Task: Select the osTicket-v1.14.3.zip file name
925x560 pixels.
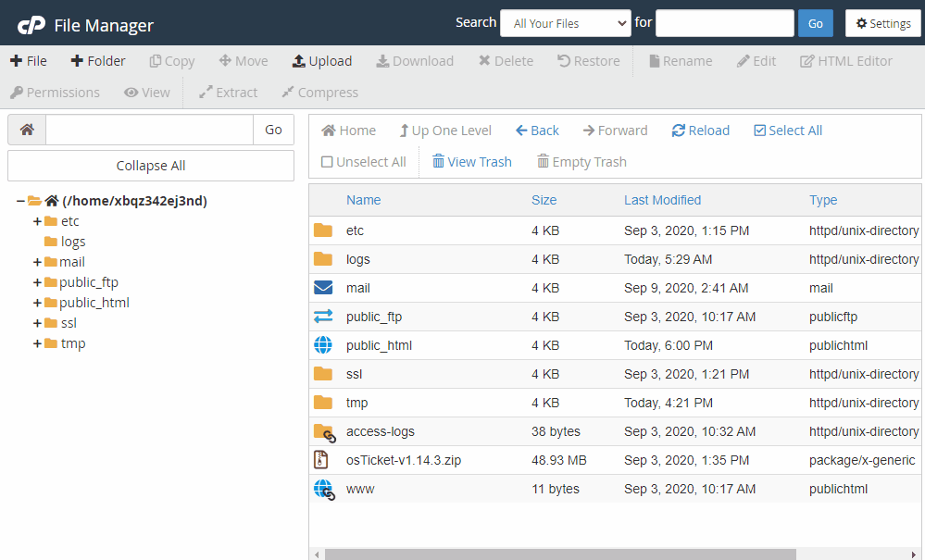Action: click(404, 460)
